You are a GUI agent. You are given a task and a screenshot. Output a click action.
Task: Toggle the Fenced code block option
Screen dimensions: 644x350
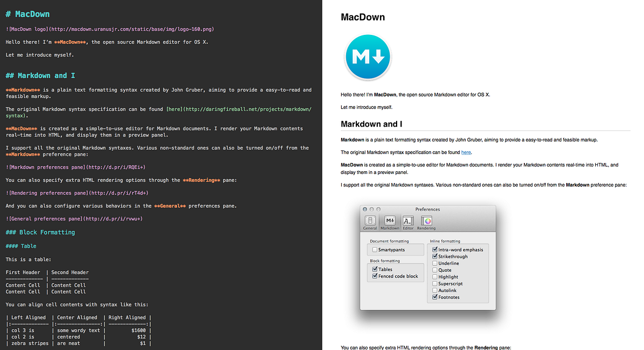[x=375, y=276]
